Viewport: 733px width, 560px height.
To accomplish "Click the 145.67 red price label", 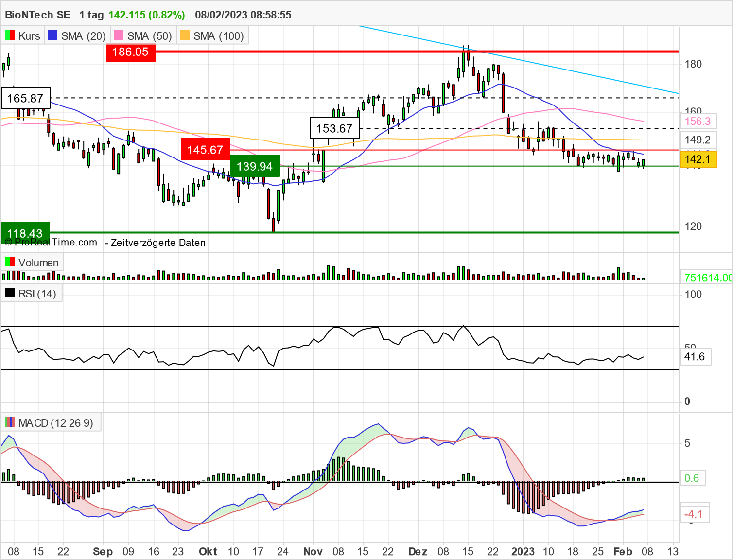I will (x=205, y=149).
